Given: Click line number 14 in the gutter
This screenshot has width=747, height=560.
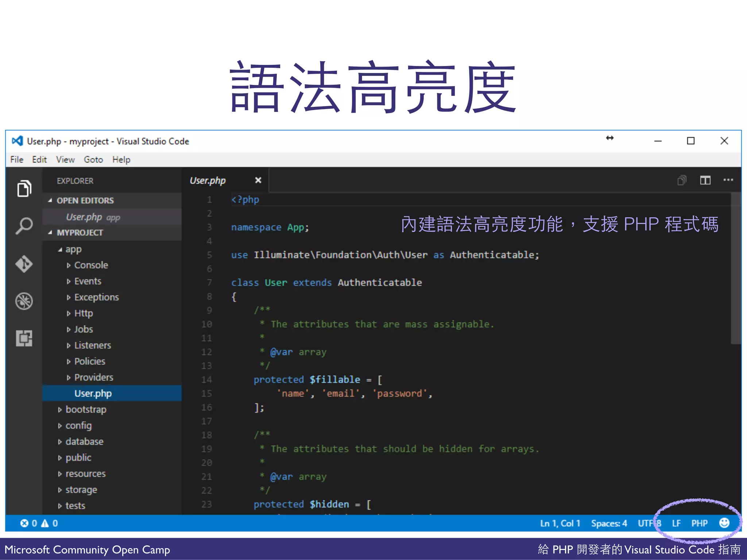Looking at the screenshot, I should (x=206, y=380).
